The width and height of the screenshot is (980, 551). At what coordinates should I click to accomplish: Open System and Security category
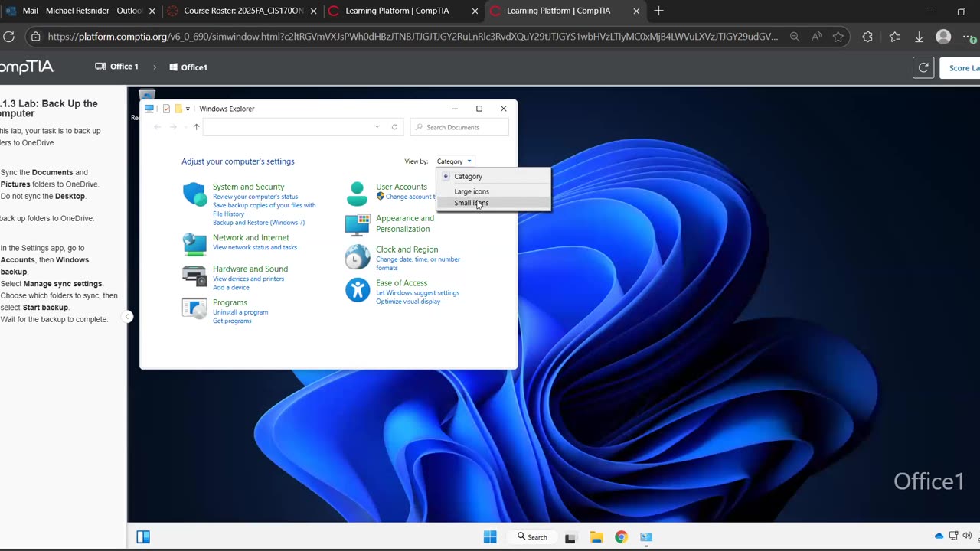248,187
